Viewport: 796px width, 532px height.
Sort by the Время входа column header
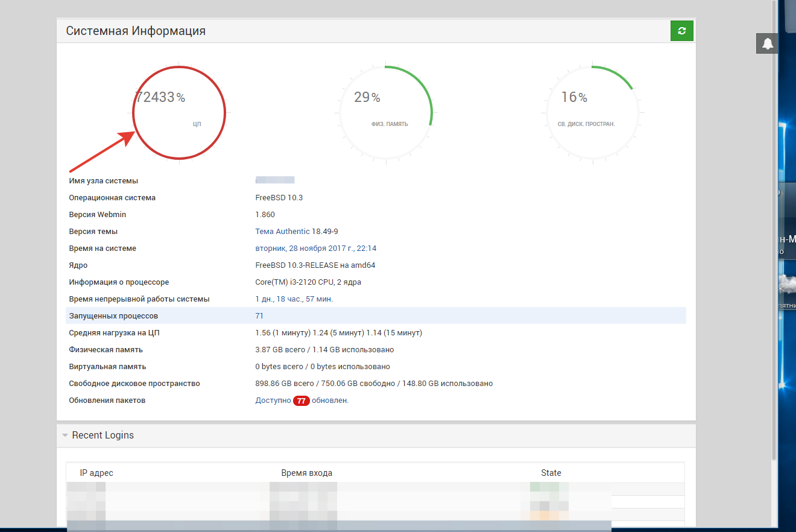pos(306,473)
